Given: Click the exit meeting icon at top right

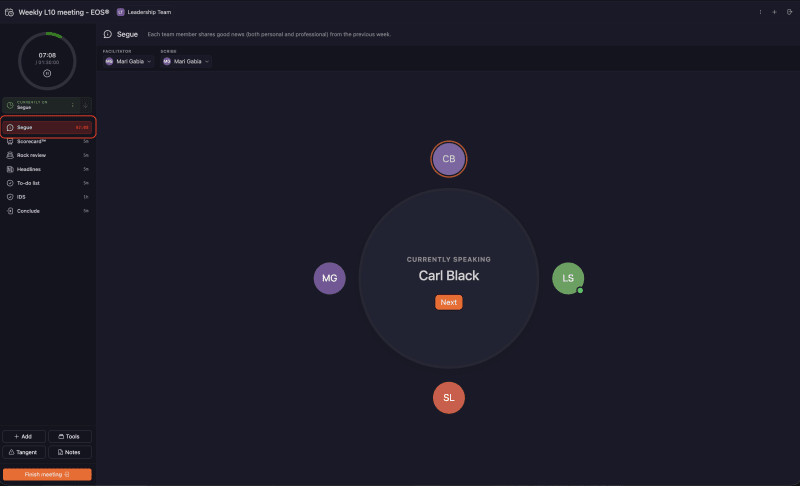Looking at the screenshot, I should click(x=789, y=12).
